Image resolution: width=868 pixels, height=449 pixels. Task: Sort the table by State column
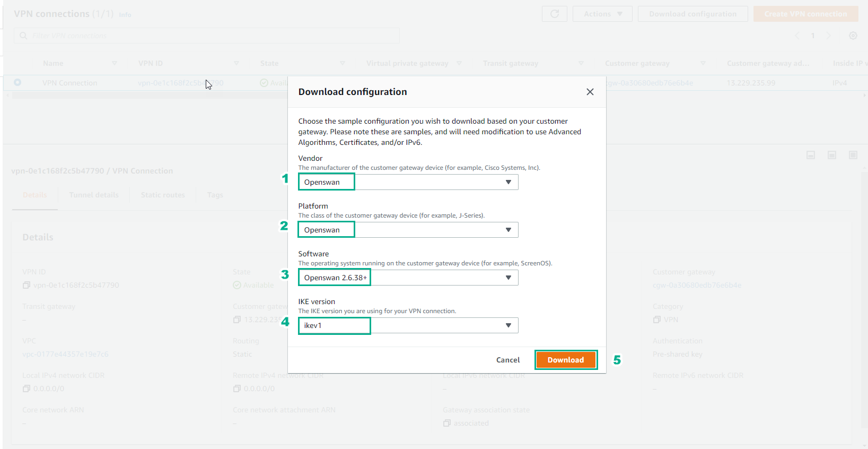coord(343,63)
